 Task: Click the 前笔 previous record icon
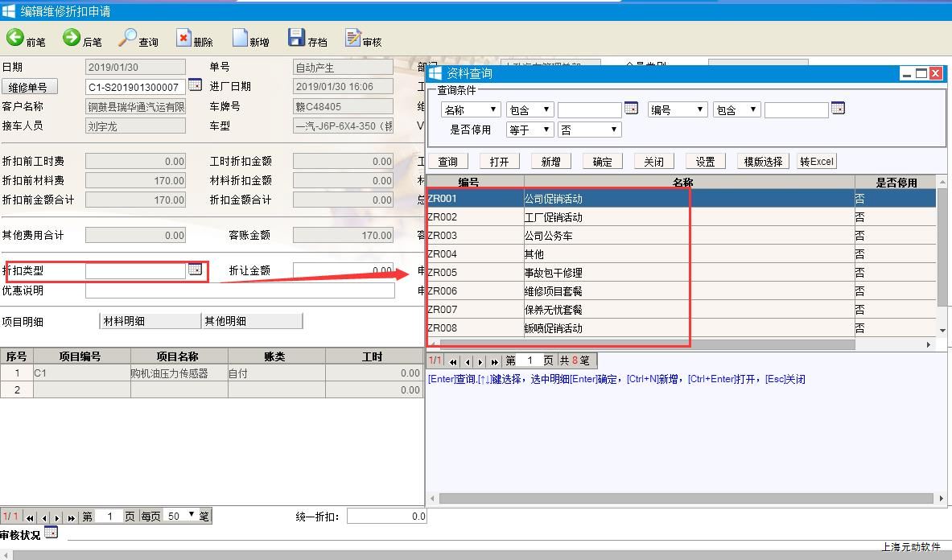[x=15, y=38]
